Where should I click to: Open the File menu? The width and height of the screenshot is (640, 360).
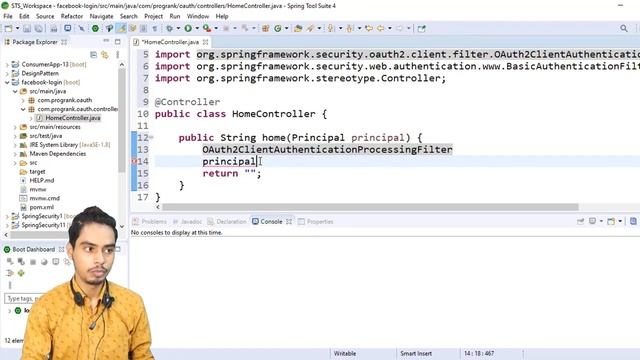[8, 16]
